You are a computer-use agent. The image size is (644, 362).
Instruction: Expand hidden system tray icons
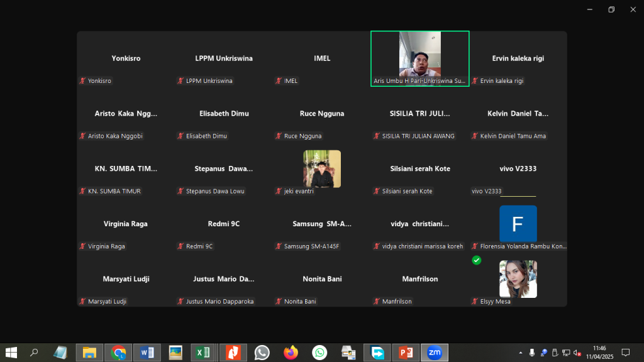tap(520, 353)
